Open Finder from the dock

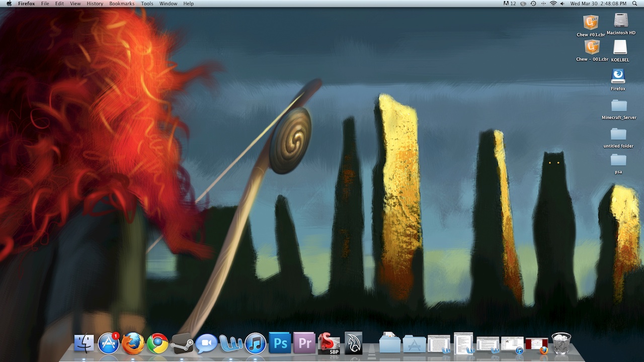click(84, 344)
